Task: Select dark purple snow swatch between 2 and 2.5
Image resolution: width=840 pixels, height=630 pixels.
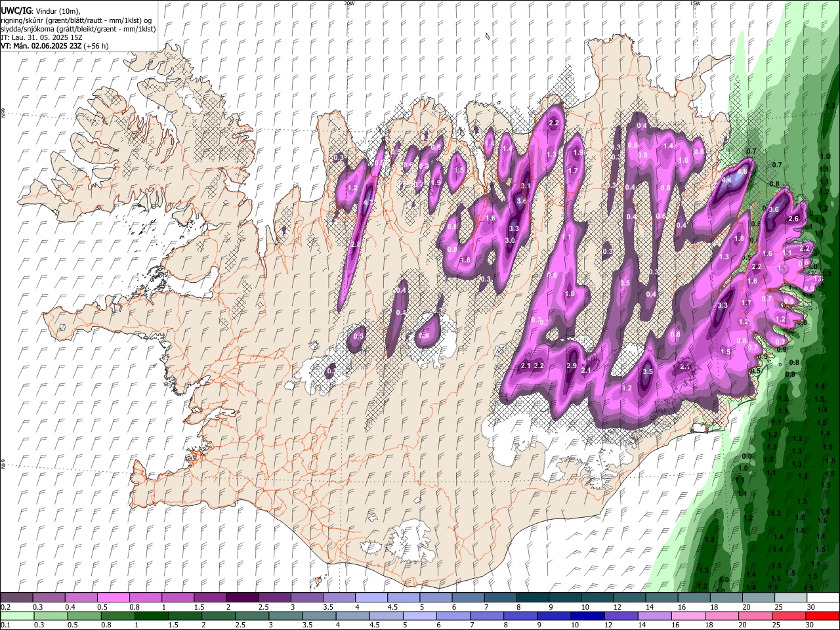Action: [x=242, y=598]
